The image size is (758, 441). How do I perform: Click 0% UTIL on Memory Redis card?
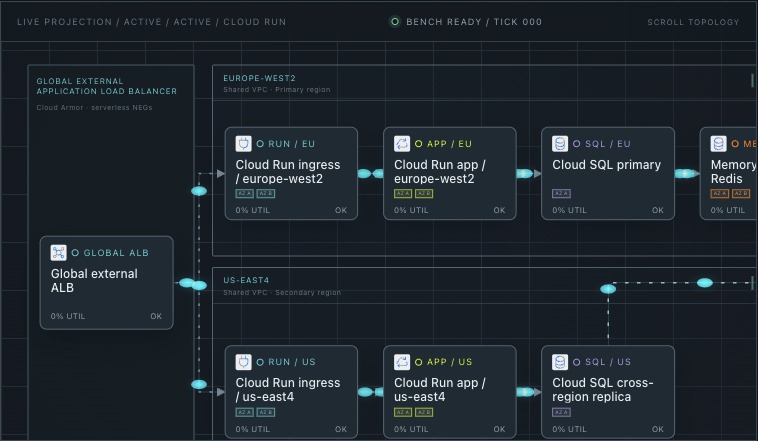pyautogui.click(x=728, y=210)
